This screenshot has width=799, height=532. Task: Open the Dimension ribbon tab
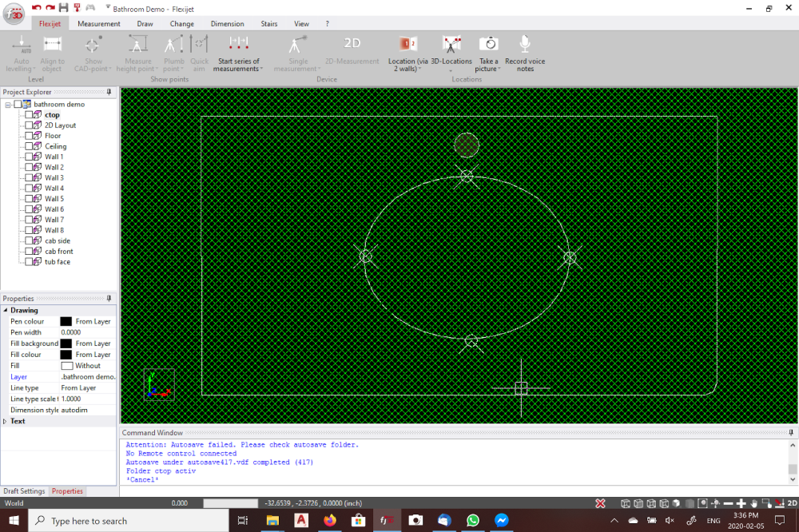click(x=227, y=24)
